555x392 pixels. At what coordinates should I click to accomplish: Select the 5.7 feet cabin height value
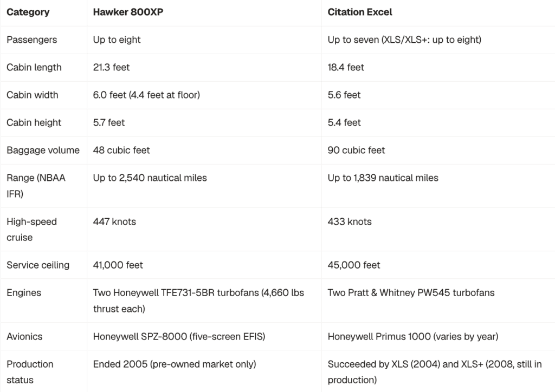point(108,122)
